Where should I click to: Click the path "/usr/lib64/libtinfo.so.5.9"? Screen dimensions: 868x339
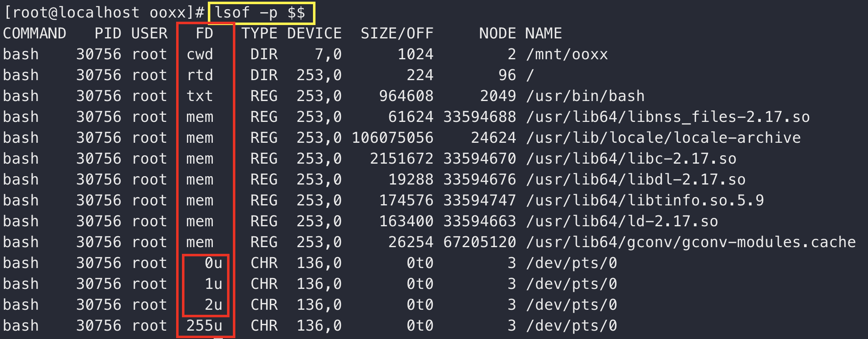[x=645, y=200]
